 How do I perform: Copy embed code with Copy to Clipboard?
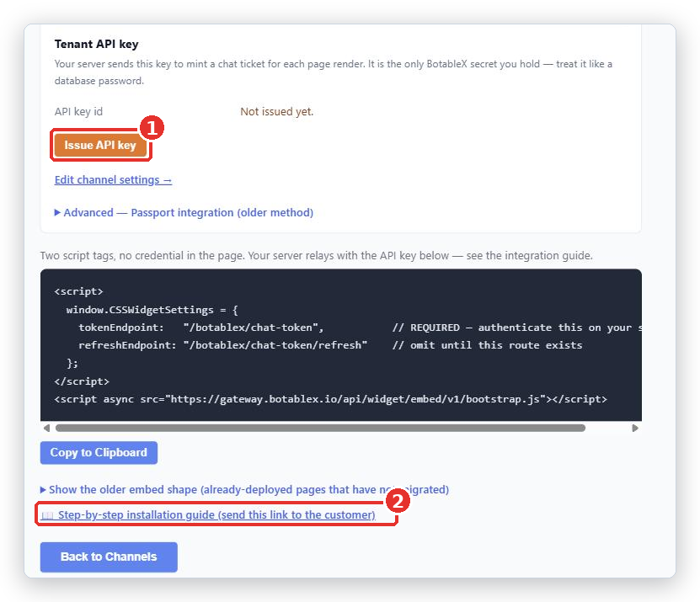pos(99,452)
